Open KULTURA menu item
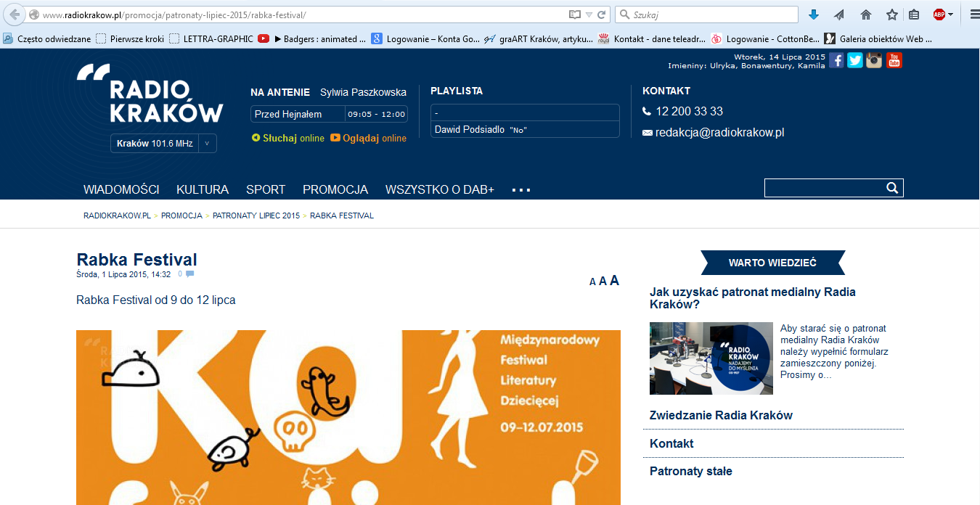The height and width of the screenshot is (505, 980). 203,189
